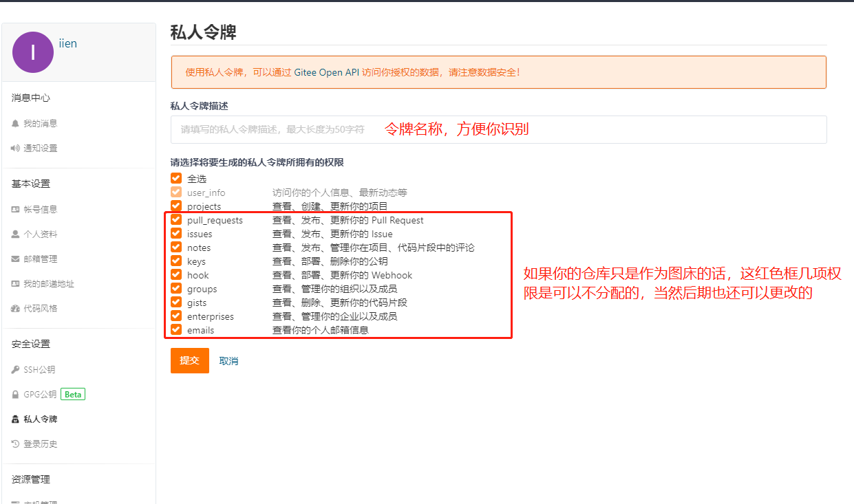
Task: Go to 帐号信息 settings
Action: pyautogui.click(x=40, y=210)
